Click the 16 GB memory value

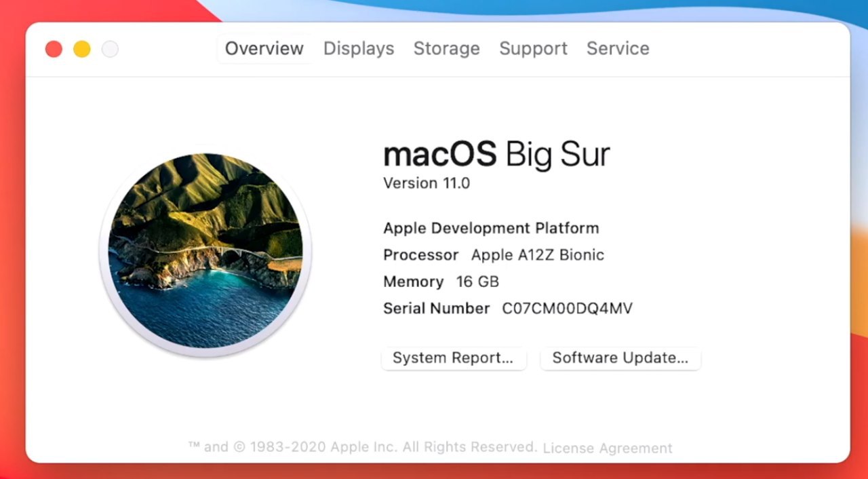point(477,282)
